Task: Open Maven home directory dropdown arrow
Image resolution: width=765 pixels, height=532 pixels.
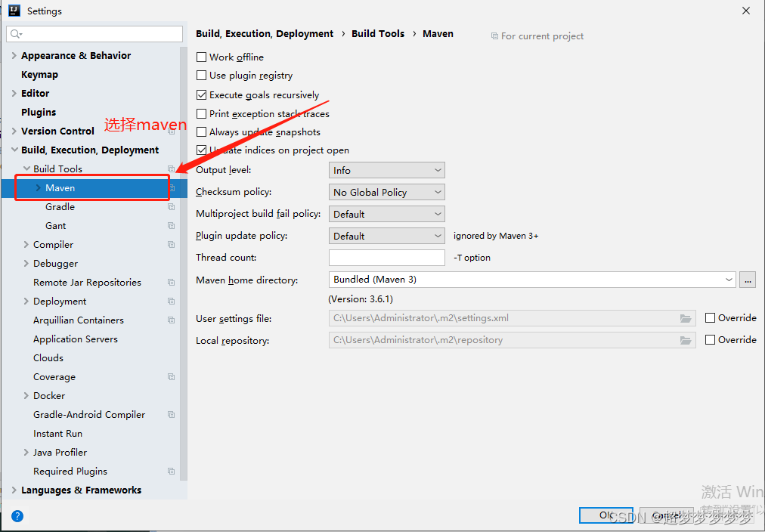Action: [729, 280]
